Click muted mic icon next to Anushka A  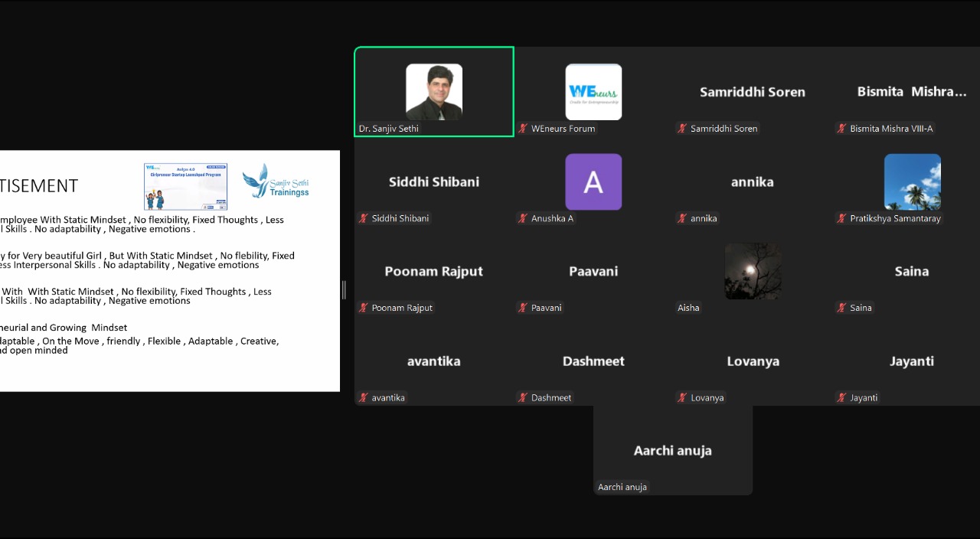pos(523,218)
